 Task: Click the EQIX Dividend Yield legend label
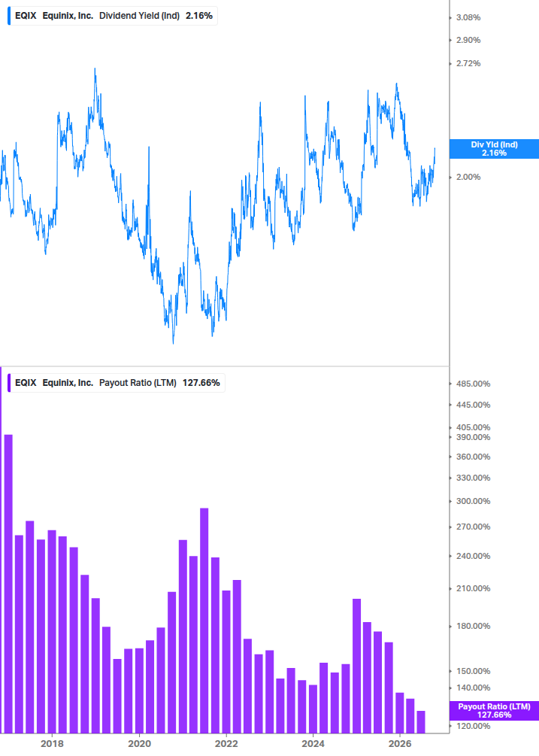pos(114,16)
